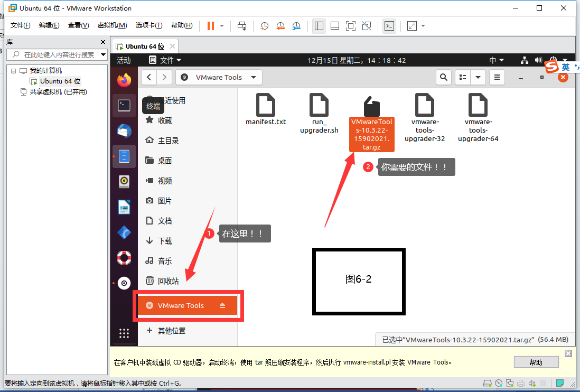Screen dimensions: 580x392
Task: Open 回收站 trash in sidebar
Action: tap(188, 281)
